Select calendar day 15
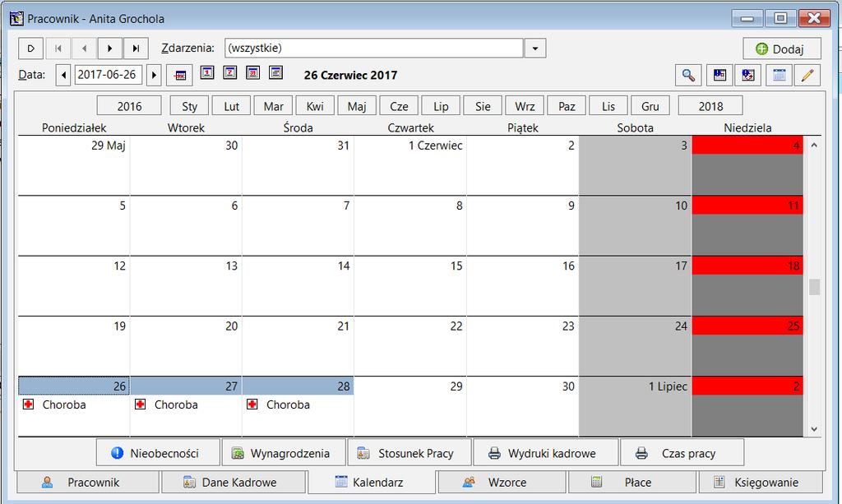The width and height of the screenshot is (842, 504). (410, 285)
